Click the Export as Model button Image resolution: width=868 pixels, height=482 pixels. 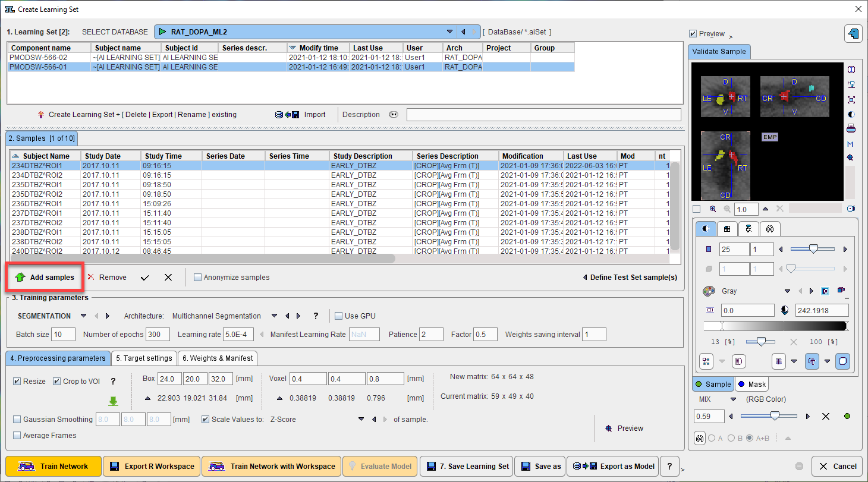612,467
